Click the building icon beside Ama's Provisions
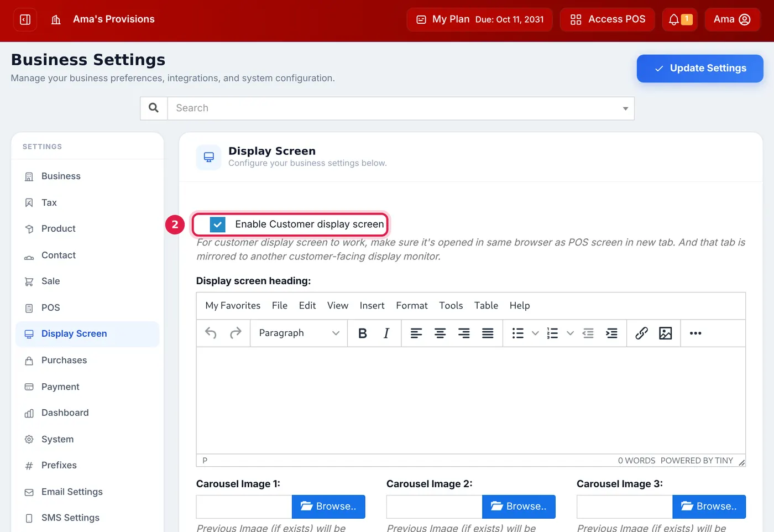Viewport: 774px width, 532px height. coord(56,20)
